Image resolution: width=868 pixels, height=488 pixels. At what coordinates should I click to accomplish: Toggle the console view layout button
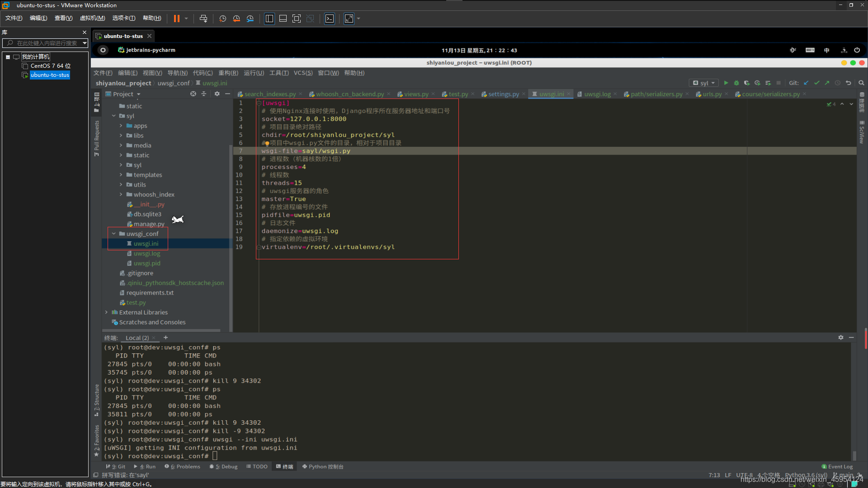click(330, 19)
